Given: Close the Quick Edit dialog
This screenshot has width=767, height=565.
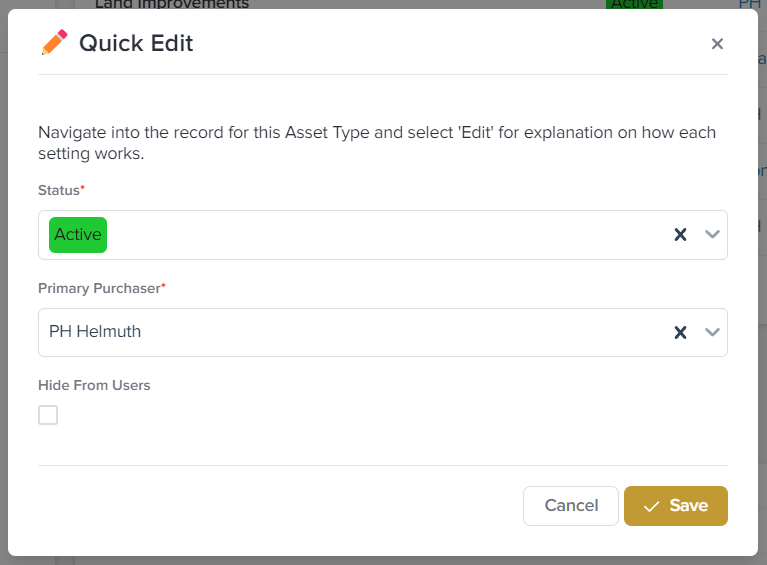Looking at the screenshot, I should click(x=717, y=44).
